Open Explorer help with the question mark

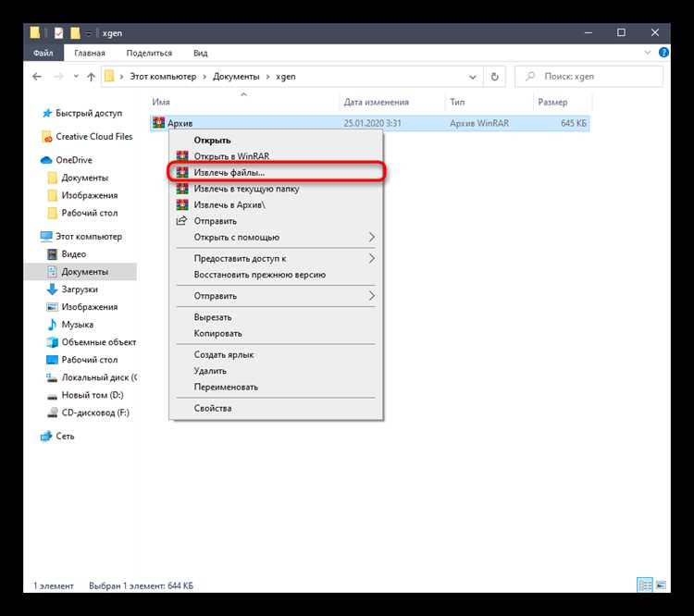point(663,52)
